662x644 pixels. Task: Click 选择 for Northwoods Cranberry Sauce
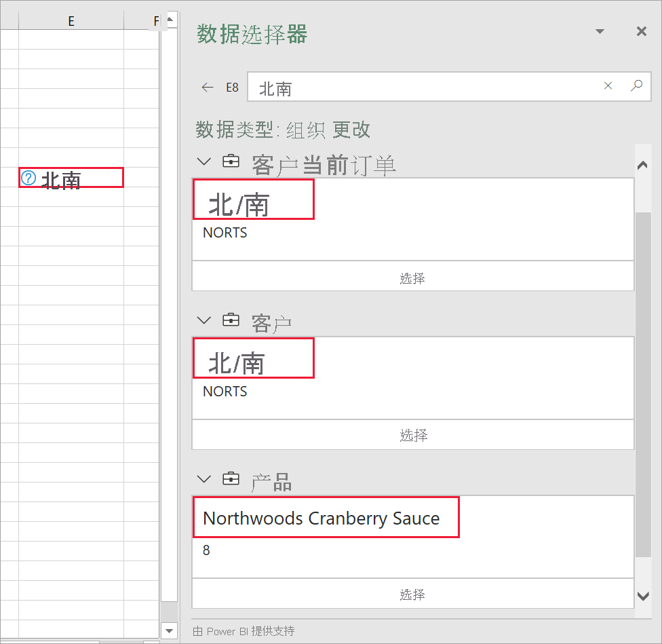coord(412,594)
